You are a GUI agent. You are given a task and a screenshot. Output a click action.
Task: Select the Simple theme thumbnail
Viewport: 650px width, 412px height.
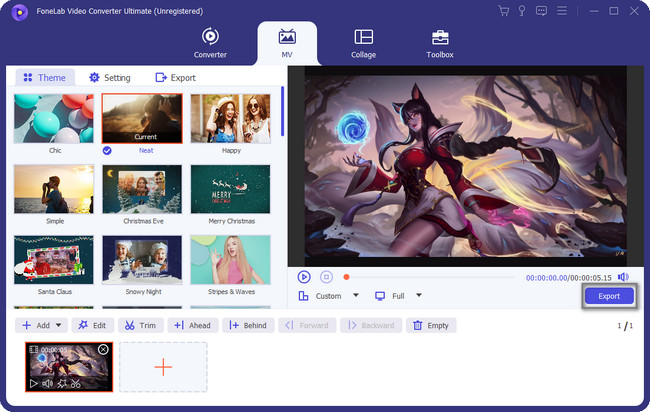[53, 189]
